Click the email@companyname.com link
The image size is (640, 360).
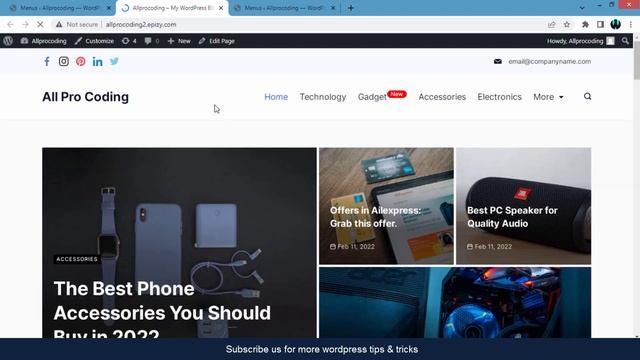click(x=549, y=62)
